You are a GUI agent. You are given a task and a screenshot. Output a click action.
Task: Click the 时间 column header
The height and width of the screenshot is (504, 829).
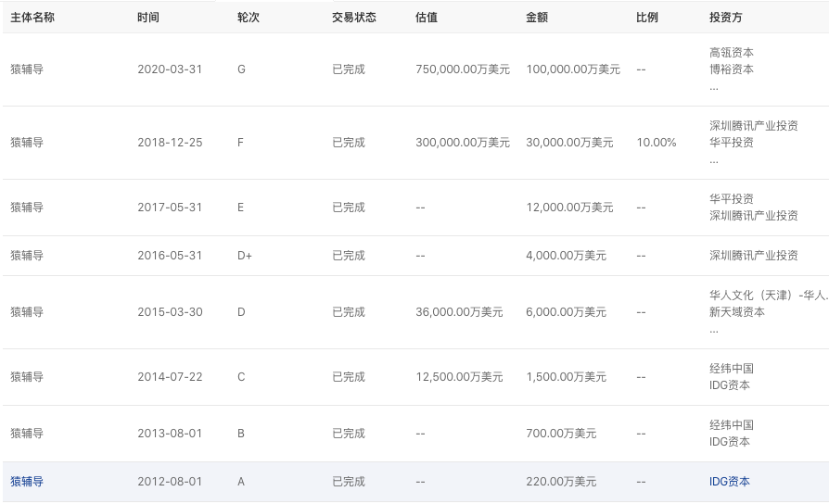[x=148, y=18]
